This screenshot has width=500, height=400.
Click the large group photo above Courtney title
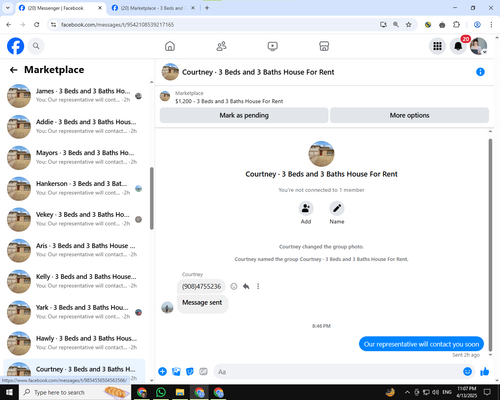coord(321,154)
